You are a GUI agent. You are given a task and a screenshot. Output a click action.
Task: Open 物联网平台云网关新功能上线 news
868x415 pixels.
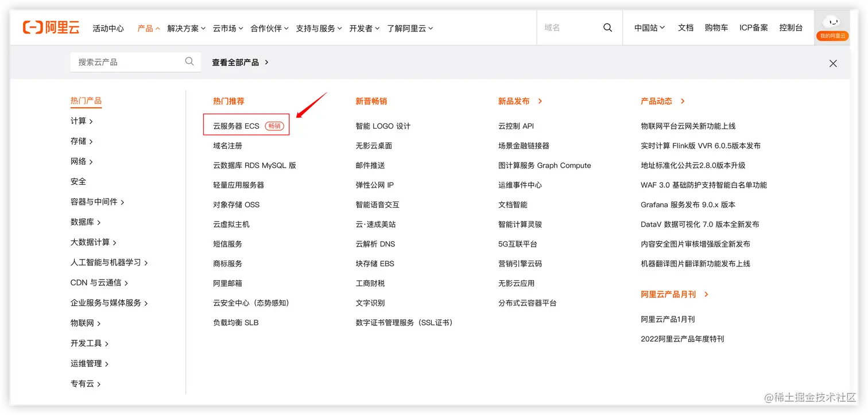click(x=688, y=126)
